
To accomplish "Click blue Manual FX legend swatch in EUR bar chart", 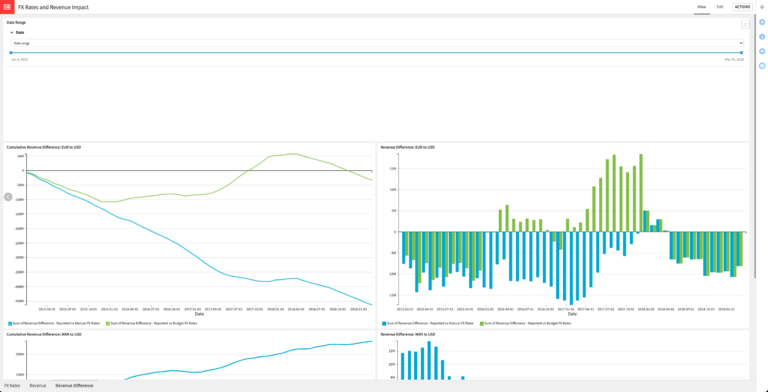I will [384, 323].
